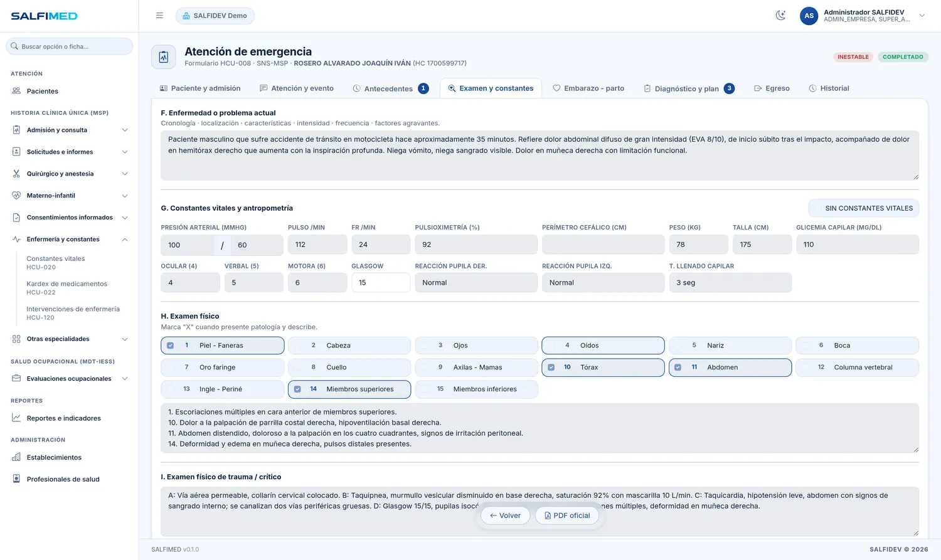
Task: Click the PDF oficial document icon
Action: coord(548,515)
